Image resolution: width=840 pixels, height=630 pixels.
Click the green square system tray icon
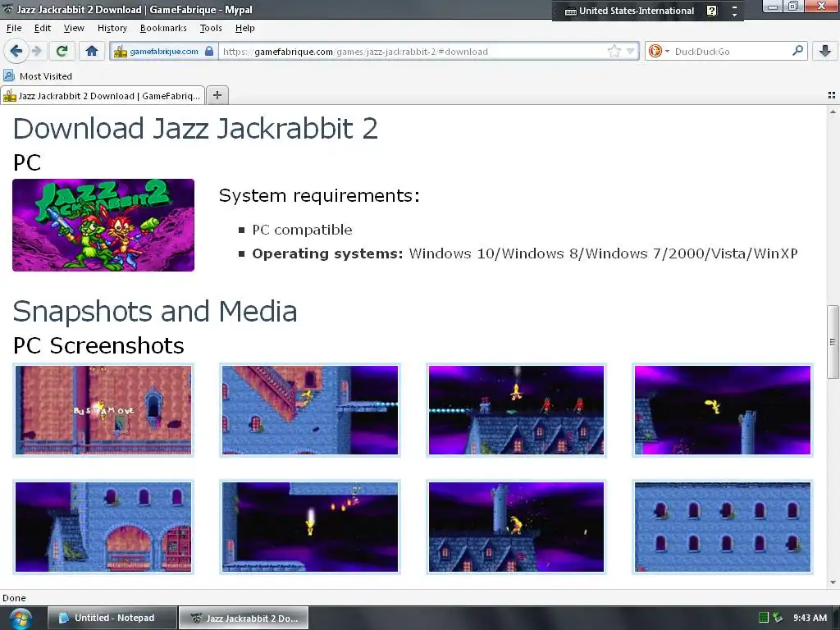[x=764, y=618]
